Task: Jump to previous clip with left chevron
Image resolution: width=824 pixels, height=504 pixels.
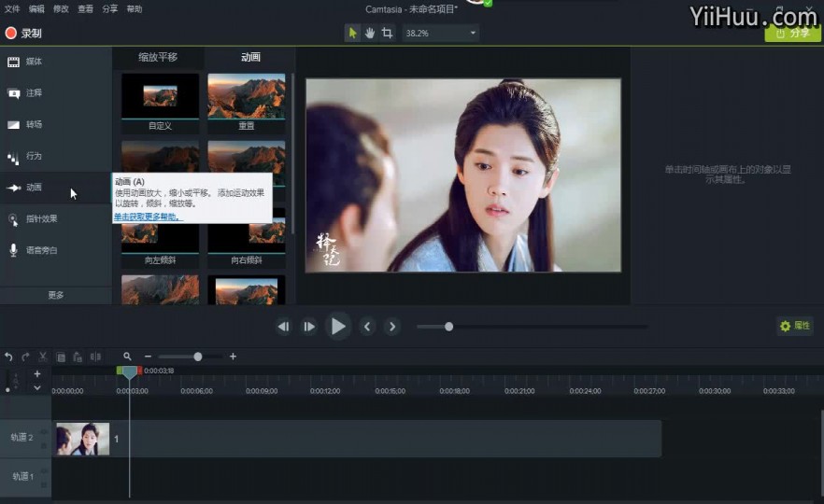Action: tap(367, 327)
